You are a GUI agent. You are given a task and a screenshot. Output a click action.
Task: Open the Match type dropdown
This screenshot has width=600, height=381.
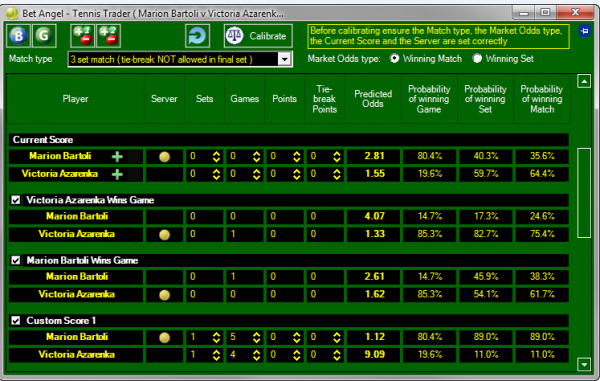tap(284, 59)
